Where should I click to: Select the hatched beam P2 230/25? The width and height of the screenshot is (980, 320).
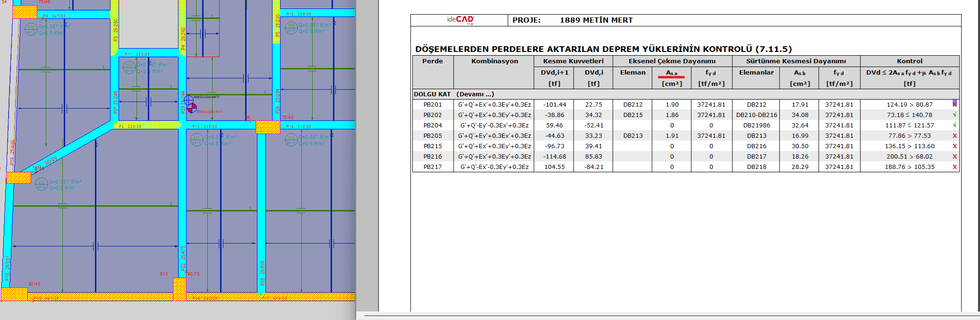point(147,125)
